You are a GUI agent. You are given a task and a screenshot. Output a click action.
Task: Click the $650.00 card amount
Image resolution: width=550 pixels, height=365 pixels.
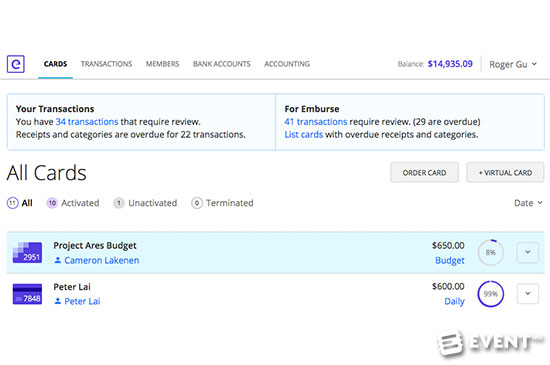pos(448,245)
